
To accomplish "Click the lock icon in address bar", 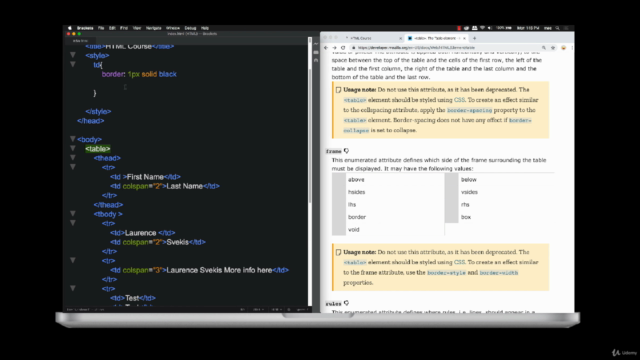I will coord(354,48).
